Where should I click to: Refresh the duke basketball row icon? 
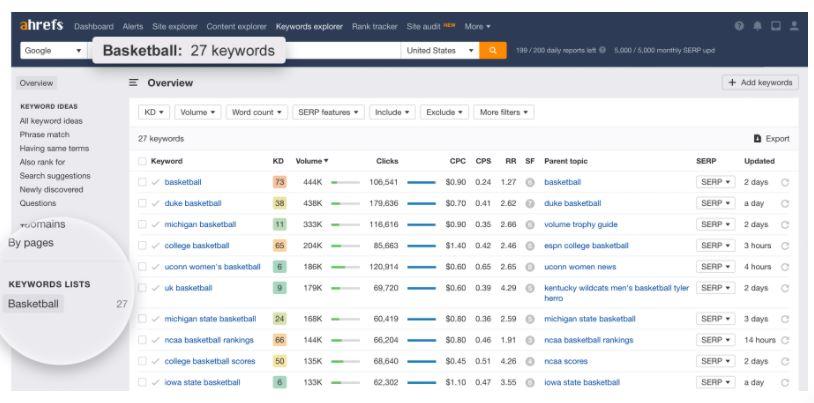click(785, 204)
